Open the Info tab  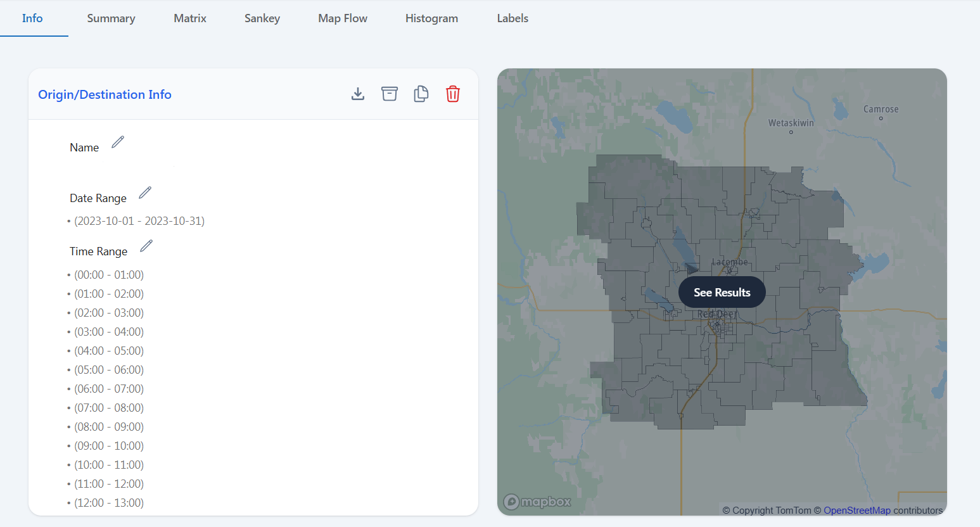[32, 18]
